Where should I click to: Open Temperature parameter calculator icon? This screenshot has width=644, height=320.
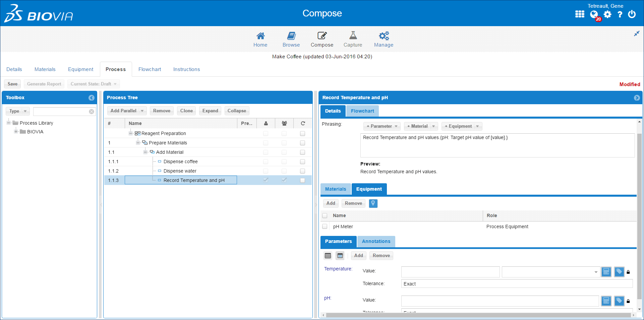(606, 272)
